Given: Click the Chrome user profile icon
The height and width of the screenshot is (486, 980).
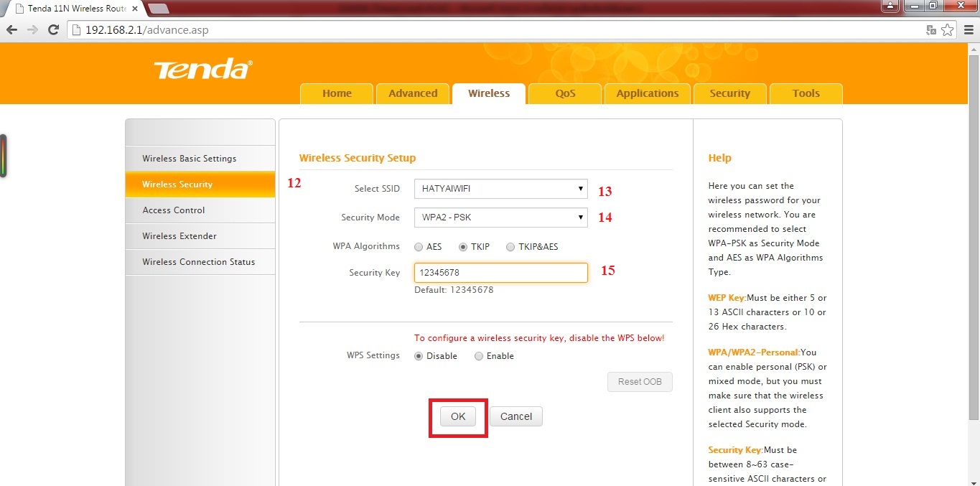Looking at the screenshot, I should pyautogui.click(x=890, y=6).
